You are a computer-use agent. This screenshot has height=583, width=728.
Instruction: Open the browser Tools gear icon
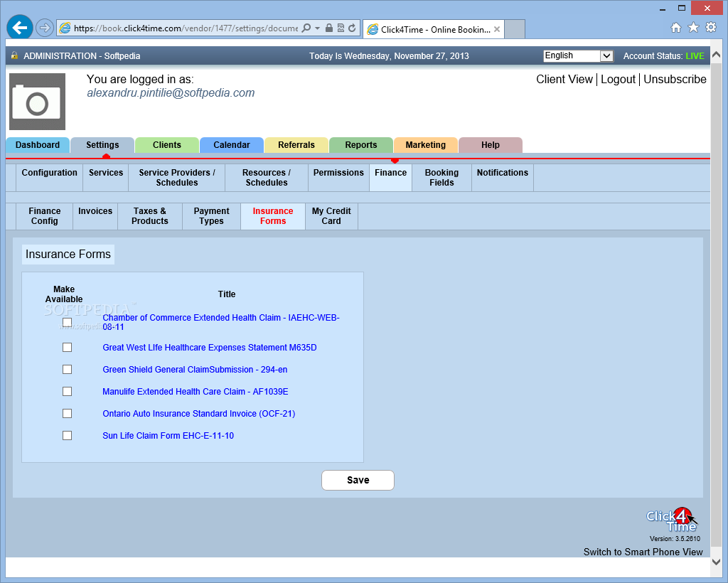click(711, 28)
